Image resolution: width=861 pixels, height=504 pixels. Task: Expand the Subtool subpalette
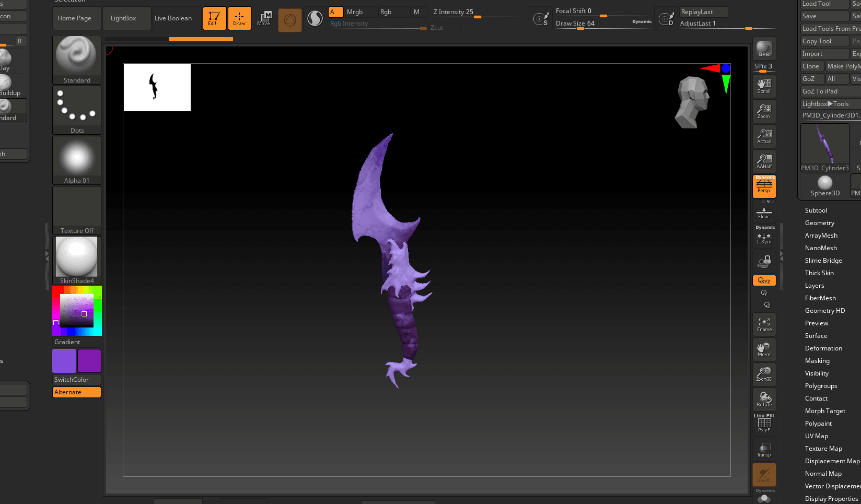point(816,210)
